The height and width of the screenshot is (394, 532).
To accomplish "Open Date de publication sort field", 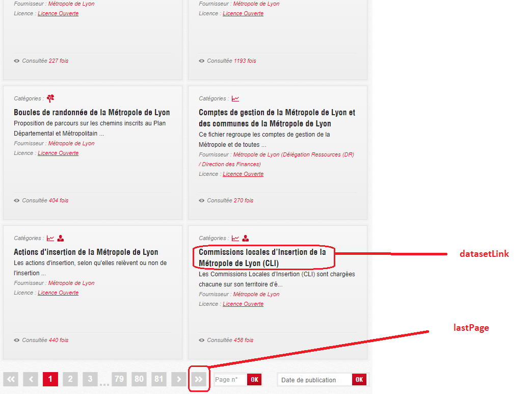I will 315,379.
